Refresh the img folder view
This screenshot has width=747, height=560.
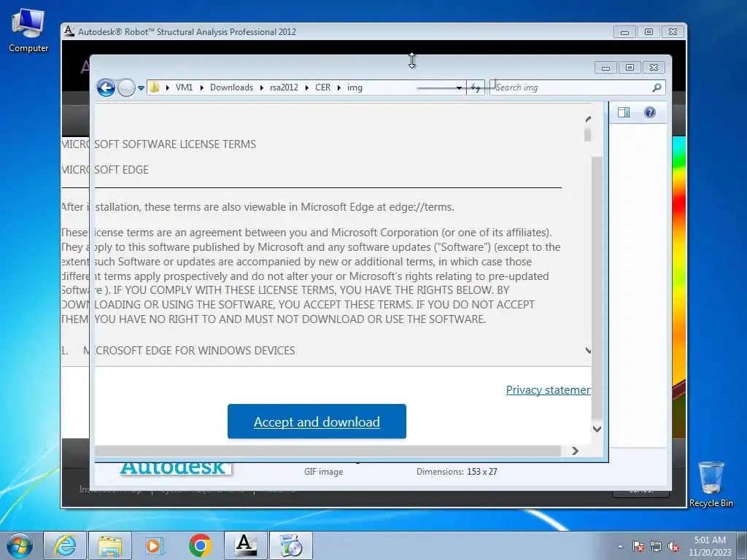coord(476,87)
